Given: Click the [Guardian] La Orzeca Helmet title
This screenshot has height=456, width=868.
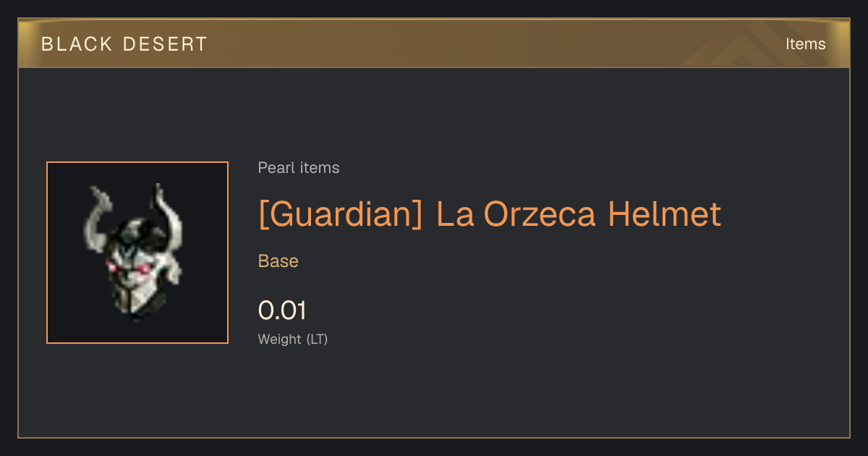Looking at the screenshot, I should (490, 214).
